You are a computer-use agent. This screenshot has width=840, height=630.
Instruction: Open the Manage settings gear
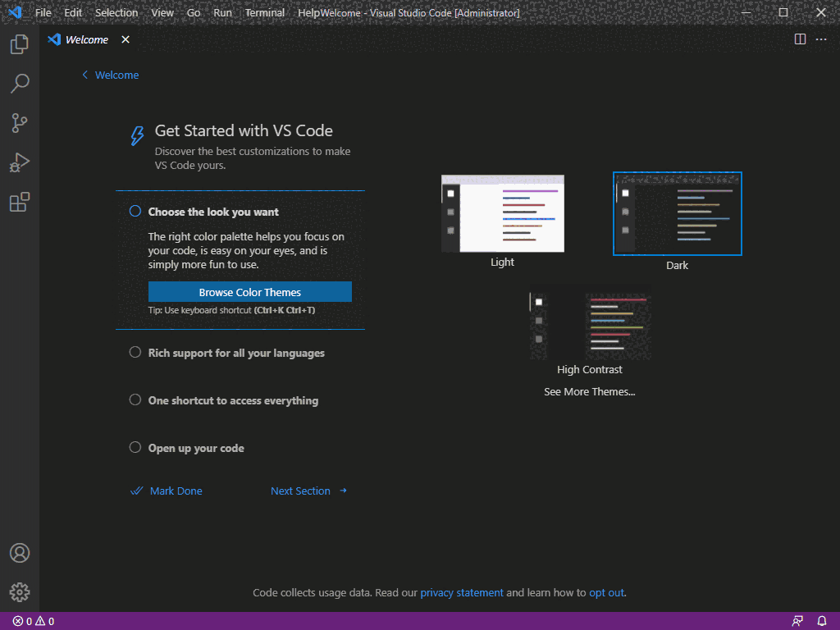click(x=19, y=591)
